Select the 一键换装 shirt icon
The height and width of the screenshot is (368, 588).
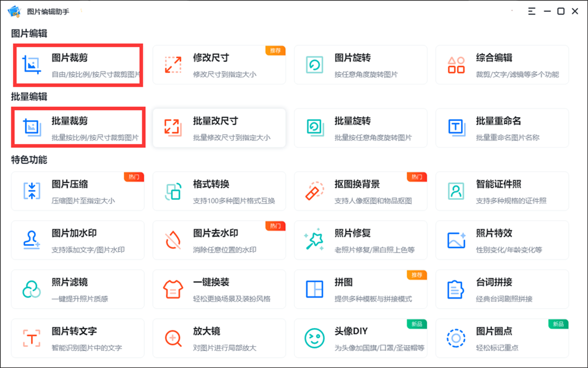tap(173, 289)
